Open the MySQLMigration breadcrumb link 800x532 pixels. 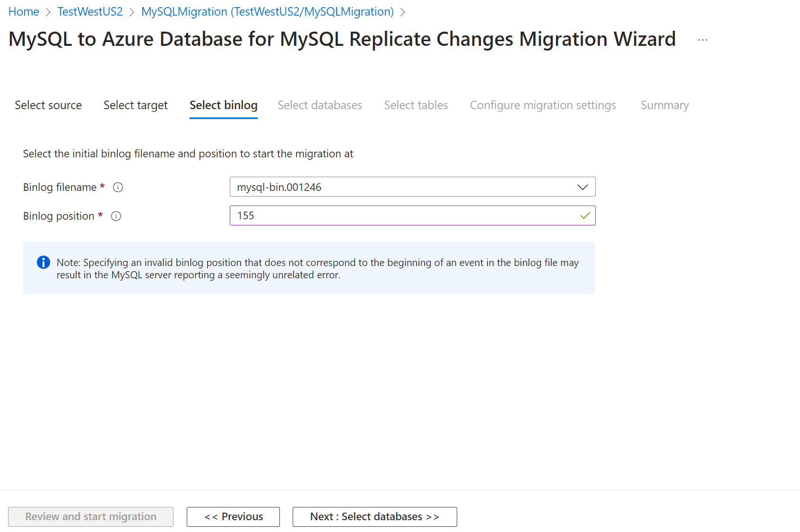[x=267, y=12]
